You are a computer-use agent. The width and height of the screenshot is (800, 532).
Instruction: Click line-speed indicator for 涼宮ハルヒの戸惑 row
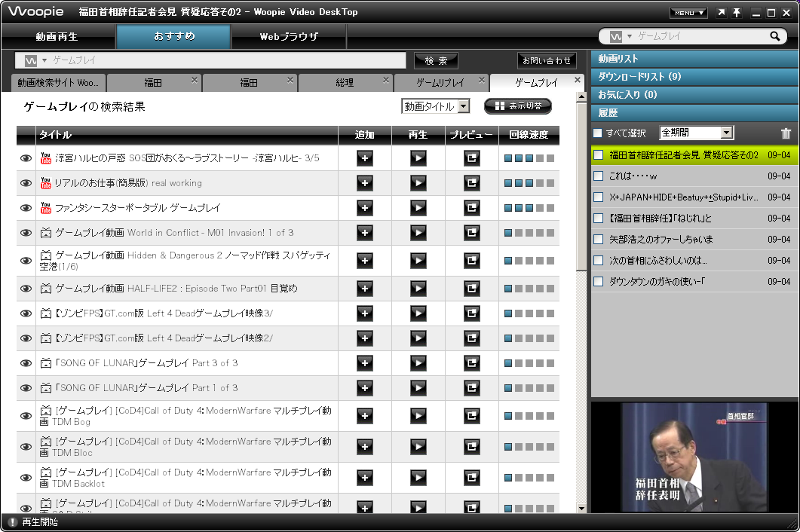pyautogui.click(x=529, y=158)
